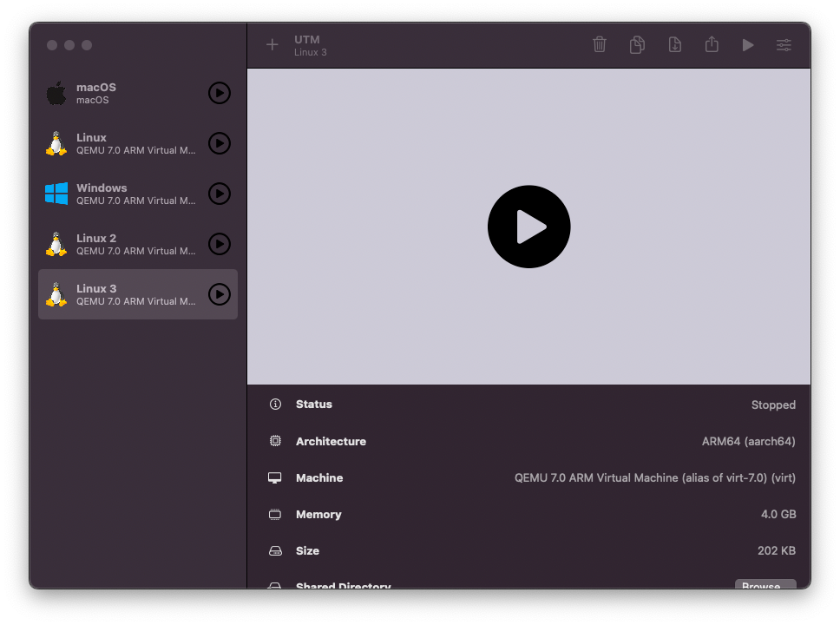This screenshot has width=840, height=625.
Task: Click the Apple logo icon for macOS VM
Action: (x=56, y=93)
